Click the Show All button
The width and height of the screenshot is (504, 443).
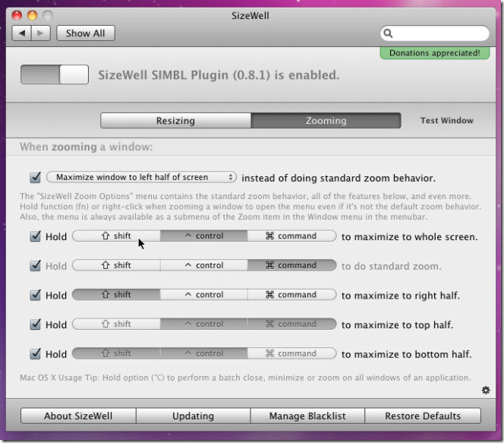pos(86,33)
